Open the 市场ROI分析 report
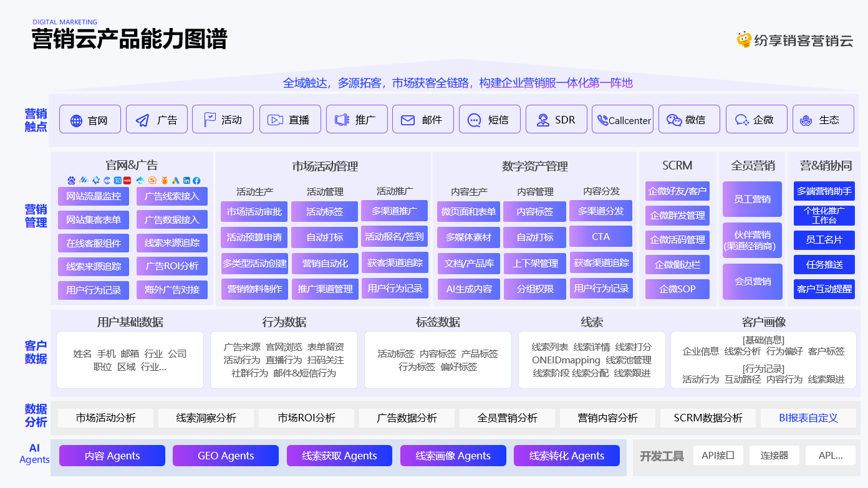Screen dimensions: 868x488 point(306,418)
